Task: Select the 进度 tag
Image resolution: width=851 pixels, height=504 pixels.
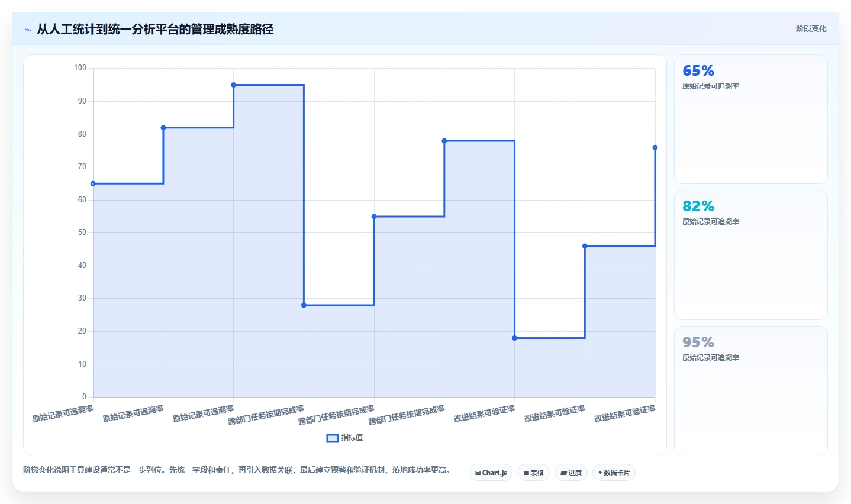Action: pos(571,473)
